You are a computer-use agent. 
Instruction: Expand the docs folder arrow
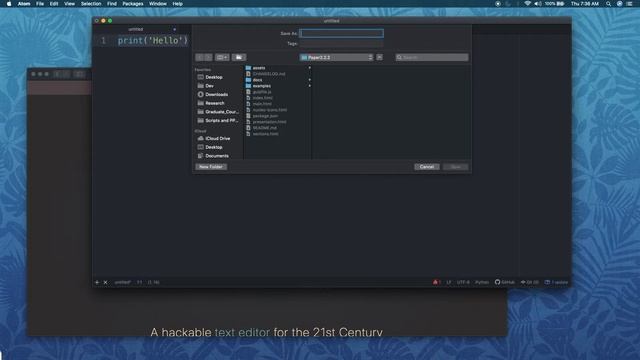[309, 80]
